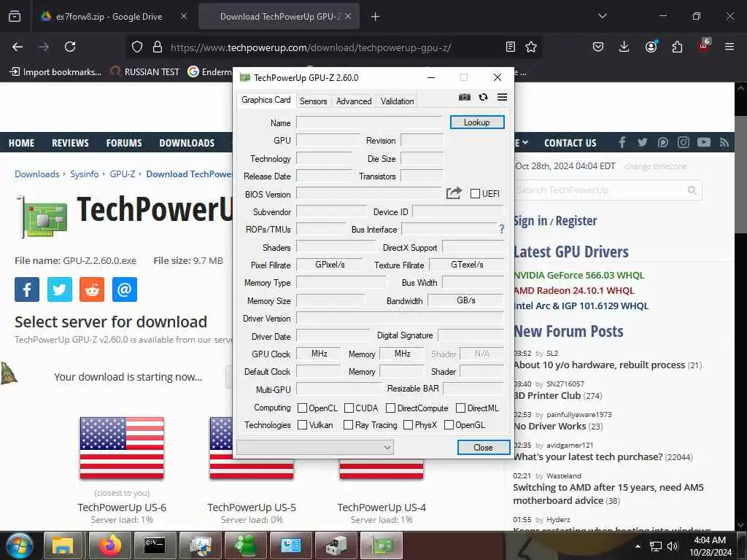
Task: Click the CONTACT US header link
Action: 570,143
